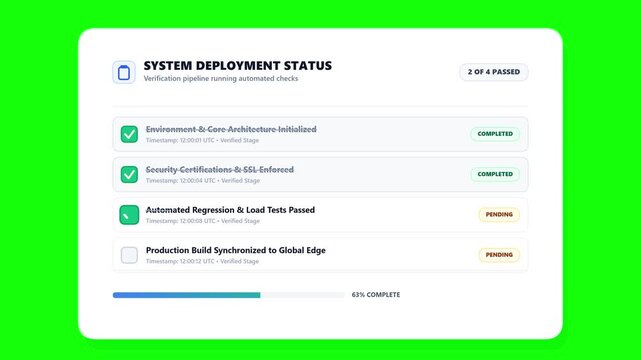Click the Timestamp 12:00:01 UTC line
Image resolution: width=641 pixels, height=360 pixels.
point(202,140)
